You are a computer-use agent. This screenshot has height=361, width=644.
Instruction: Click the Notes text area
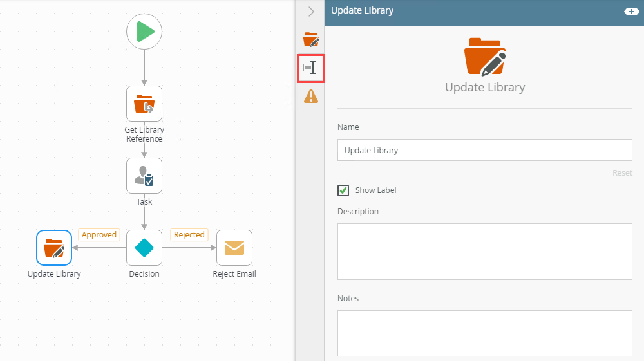pyautogui.click(x=484, y=333)
